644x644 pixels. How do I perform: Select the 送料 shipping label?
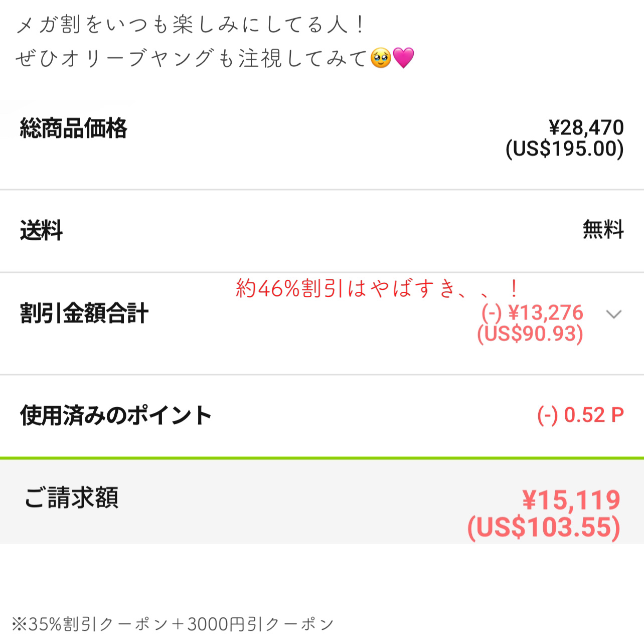pos(41,231)
